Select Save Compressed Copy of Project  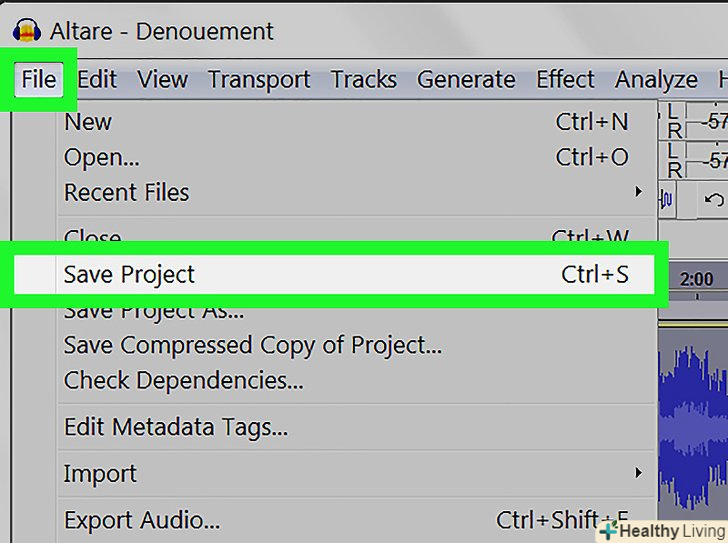(253, 346)
